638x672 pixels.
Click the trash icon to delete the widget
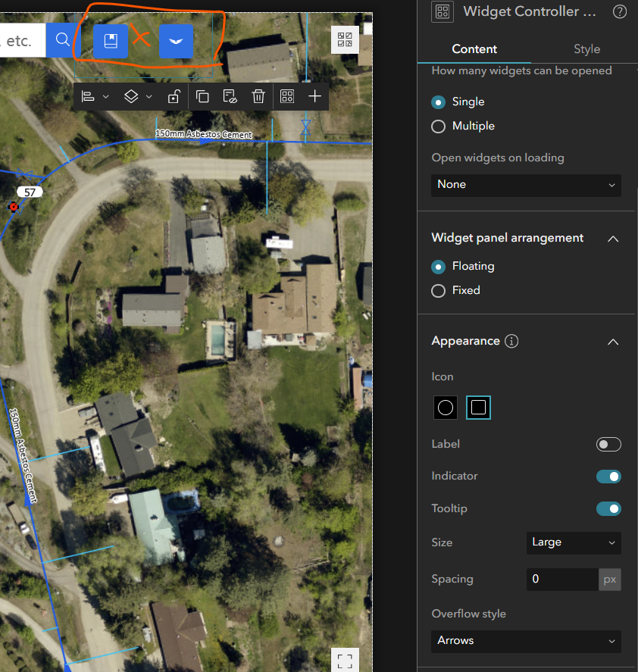pyautogui.click(x=258, y=96)
